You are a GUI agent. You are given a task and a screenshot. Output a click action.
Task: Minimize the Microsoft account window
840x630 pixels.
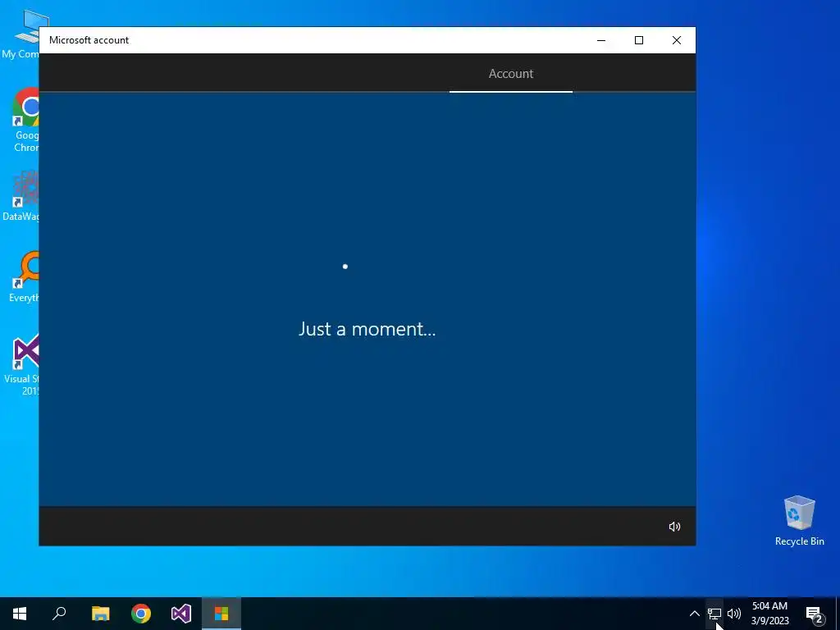tap(601, 40)
